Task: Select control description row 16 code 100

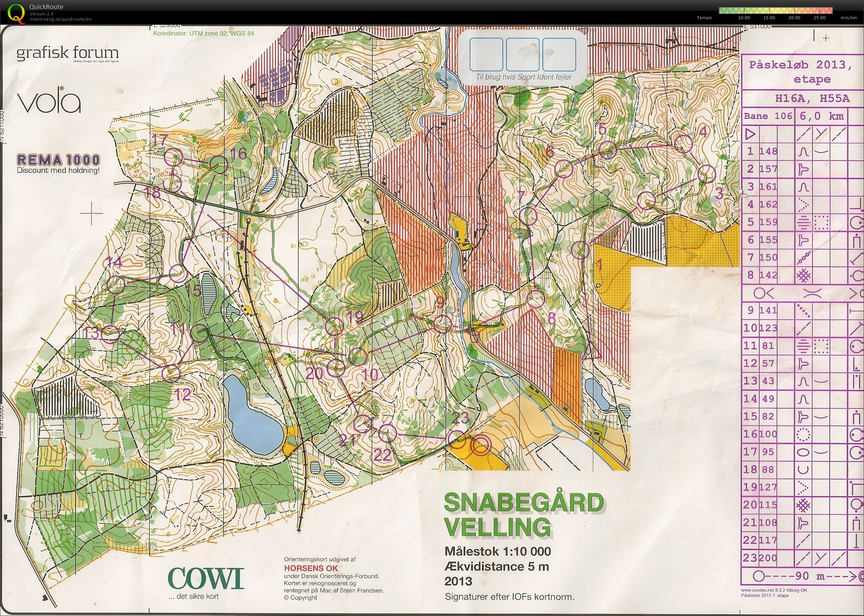Action: 768,434
